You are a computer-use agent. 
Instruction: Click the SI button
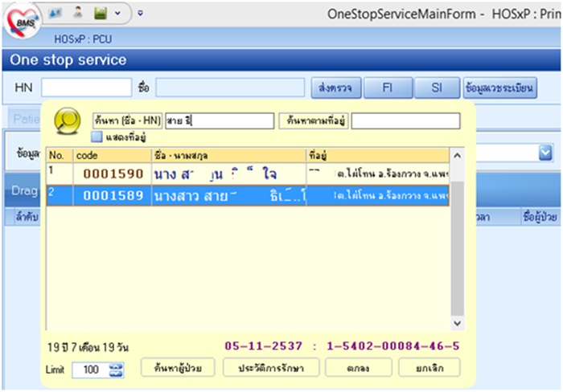(x=437, y=88)
